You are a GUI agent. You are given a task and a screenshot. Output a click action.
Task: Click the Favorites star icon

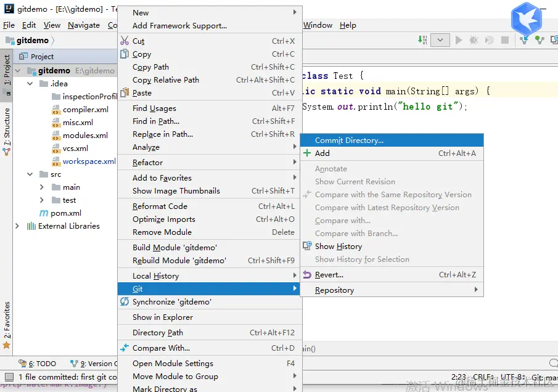(6, 345)
